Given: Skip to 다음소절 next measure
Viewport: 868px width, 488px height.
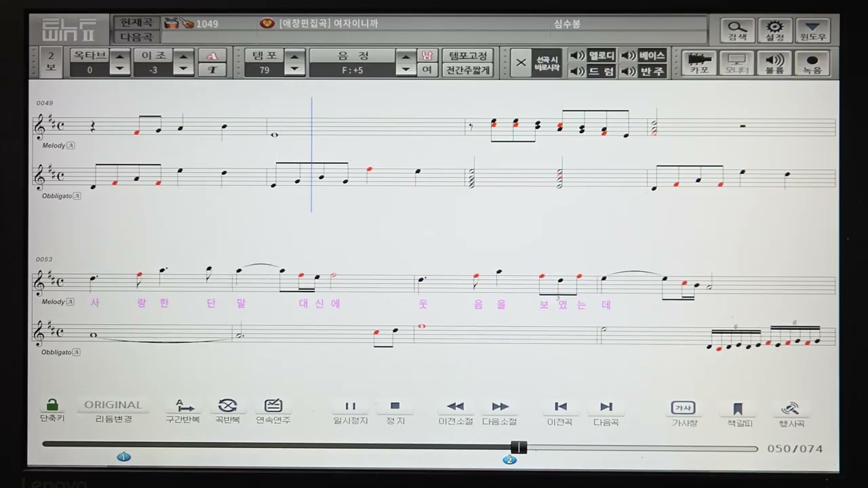Looking at the screenshot, I should point(500,411).
